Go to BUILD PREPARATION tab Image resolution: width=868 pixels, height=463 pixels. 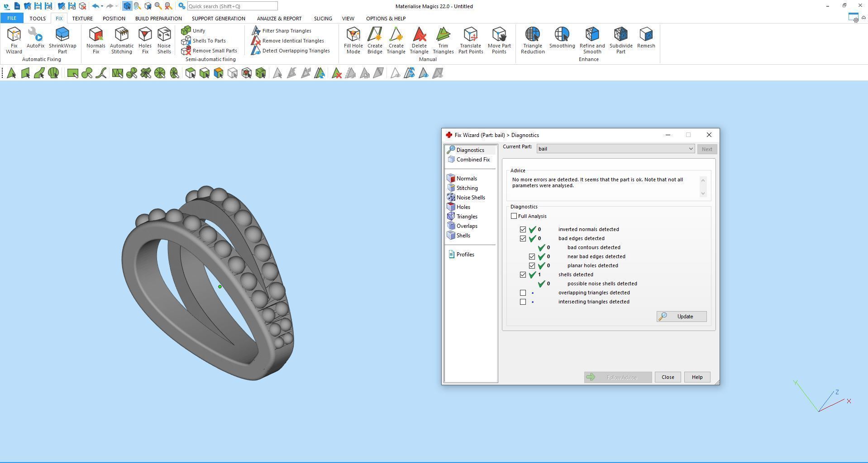(158, 19)
